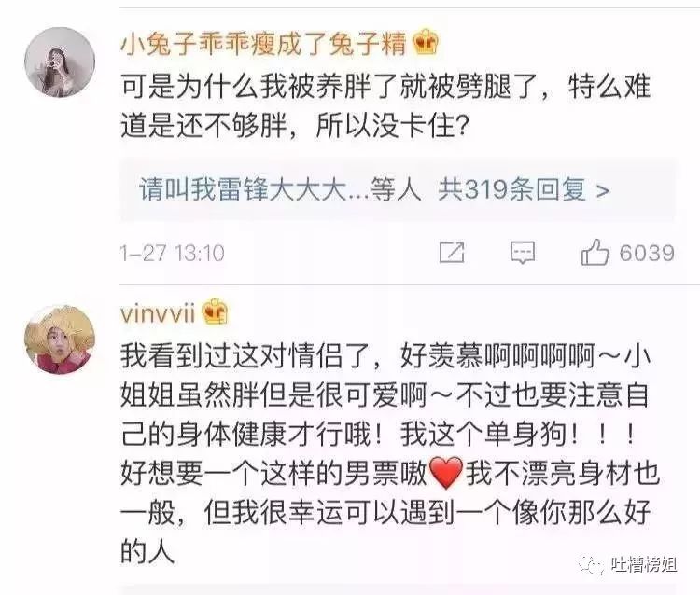
Task: Open the vinvvii username link
Action: tap(158, 313)
